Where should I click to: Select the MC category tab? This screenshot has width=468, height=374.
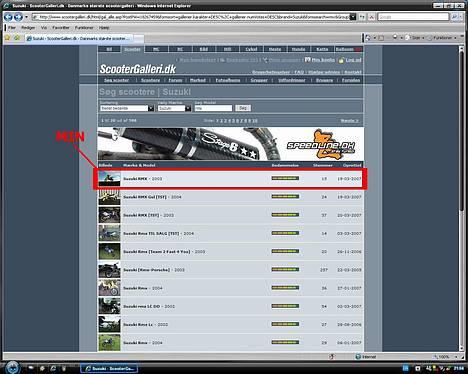click(156, 49)
